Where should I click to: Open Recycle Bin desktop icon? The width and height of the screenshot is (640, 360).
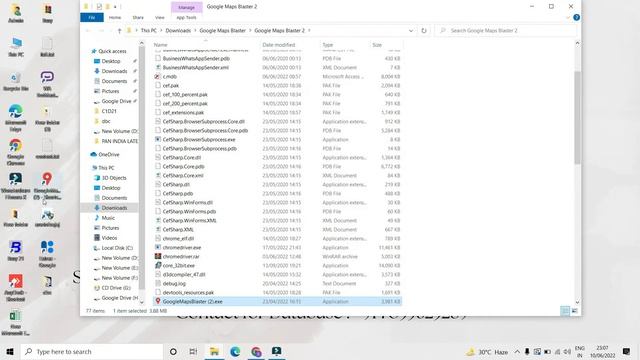[16, 82]
